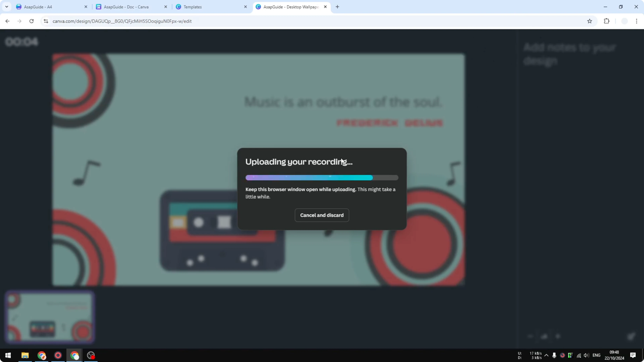Click the Cancel and discard button
The image size is (644, 362).
(x=322, y=215)
